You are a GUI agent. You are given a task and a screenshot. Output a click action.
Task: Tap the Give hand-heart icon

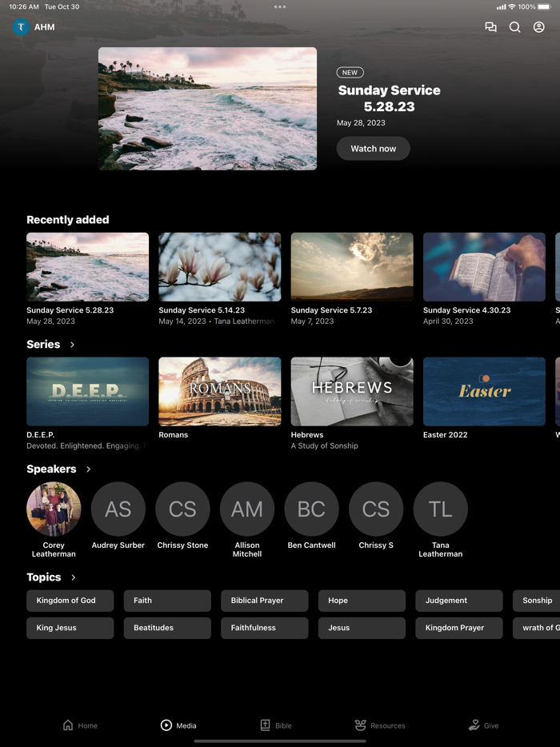[474, 725]
